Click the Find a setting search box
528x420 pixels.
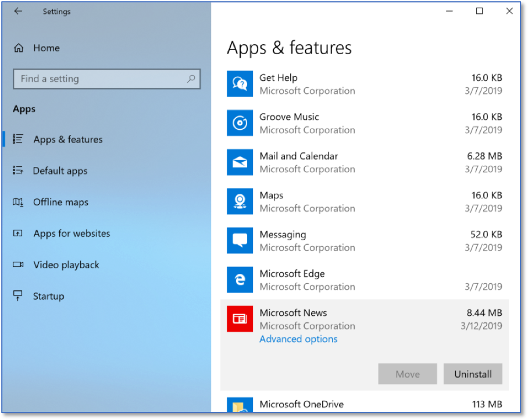click(x=107, y=79)
